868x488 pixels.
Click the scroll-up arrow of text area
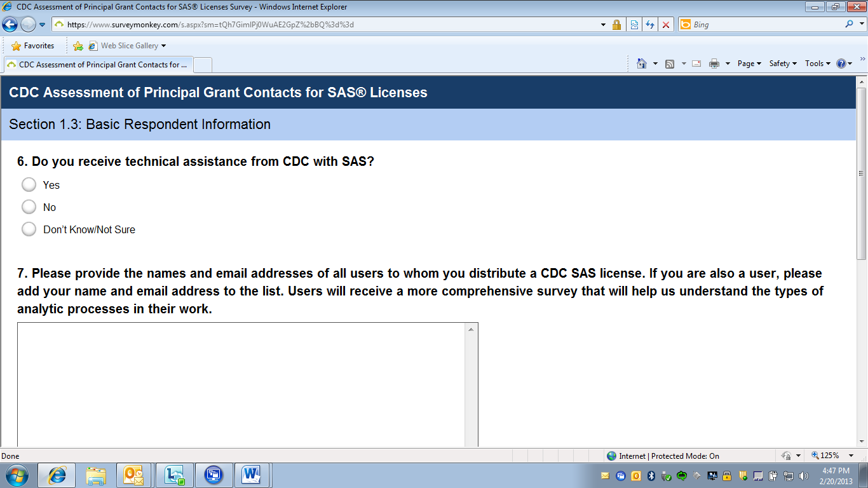tap(471, 329)
